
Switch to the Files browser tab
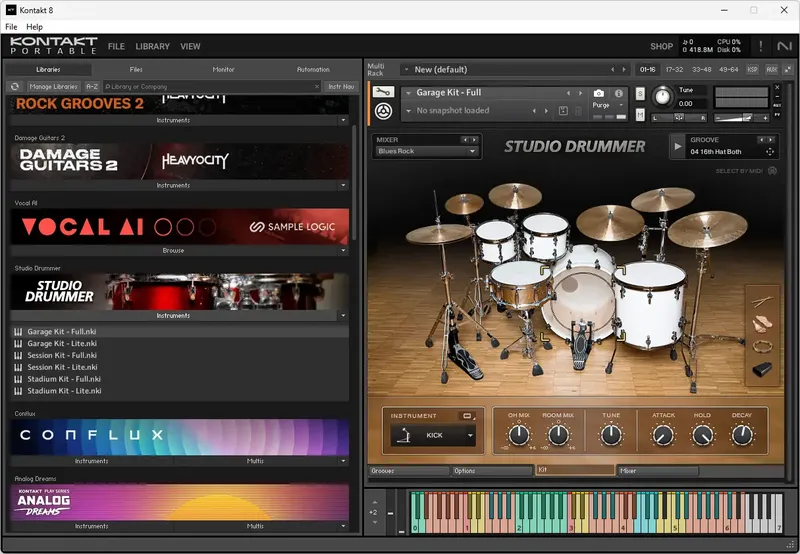[136, 69]
